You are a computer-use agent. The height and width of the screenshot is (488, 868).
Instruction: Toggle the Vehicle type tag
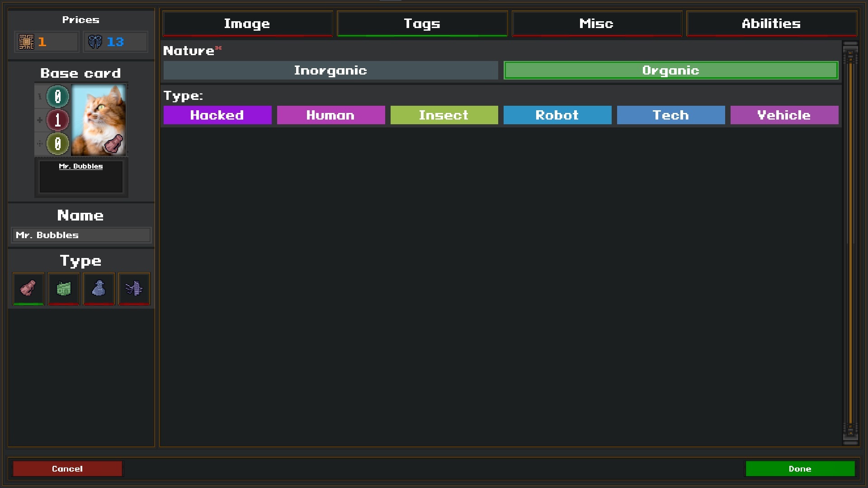[x=784, y=115]
